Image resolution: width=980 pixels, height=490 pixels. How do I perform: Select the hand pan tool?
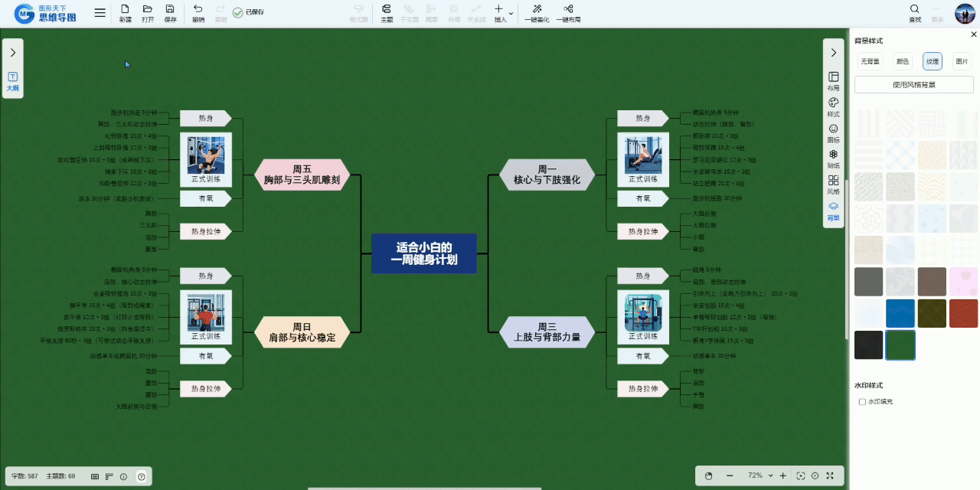pos(708,475)
